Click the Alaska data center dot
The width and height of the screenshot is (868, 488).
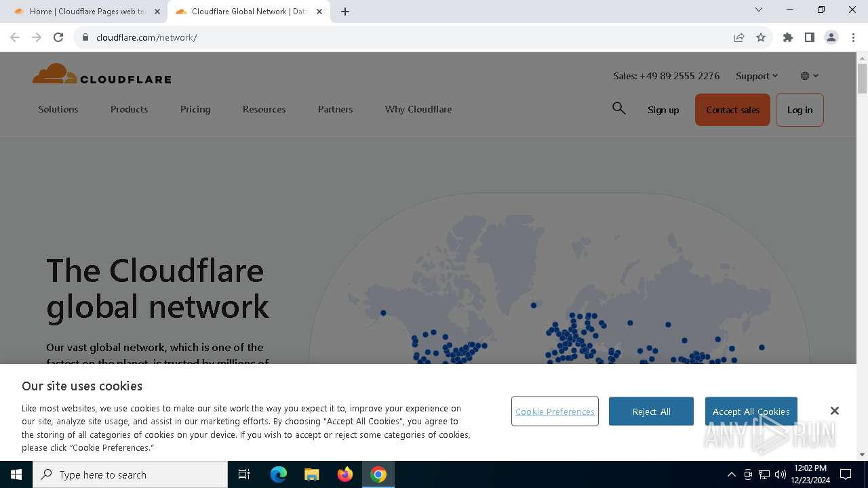click(383, 312)
